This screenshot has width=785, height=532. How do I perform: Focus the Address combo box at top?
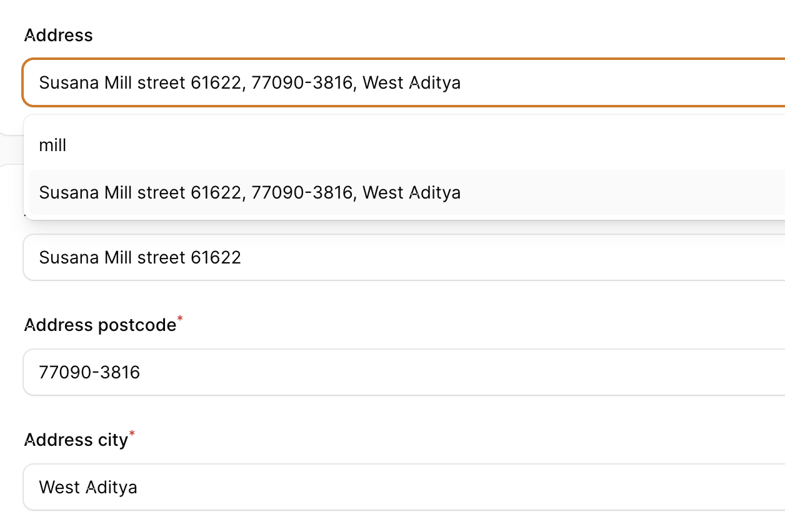click(404, 82)
